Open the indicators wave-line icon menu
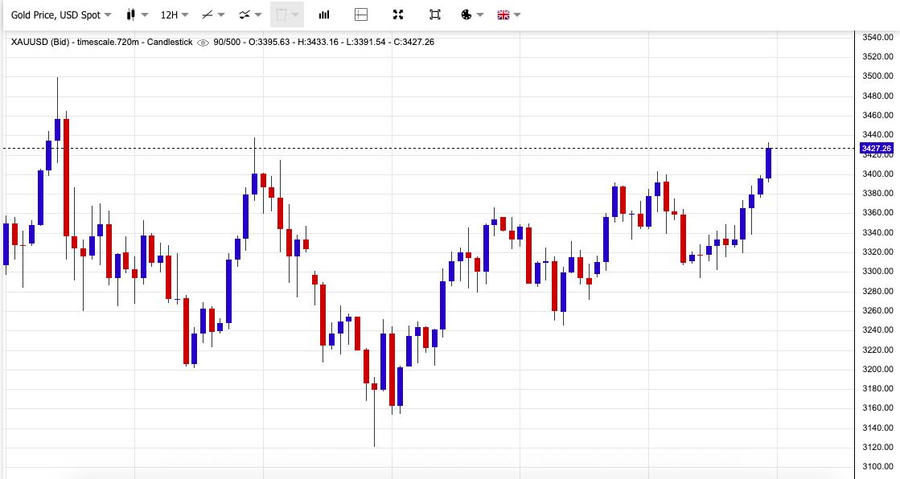The image size is (900, 479). pyautogui.click(x=246, y=15)
